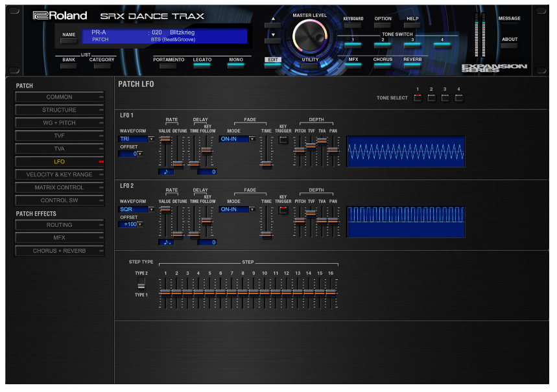Click the patch name display Blitzkrieg

(182, 32)
